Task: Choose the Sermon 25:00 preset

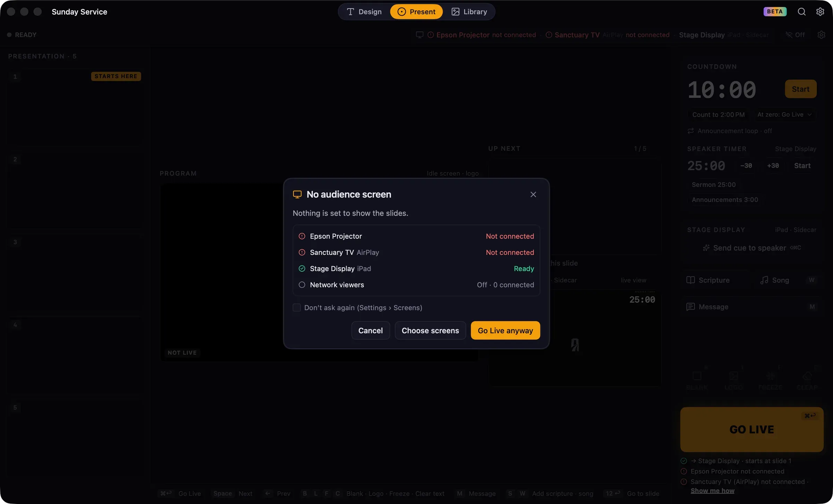Action: (x=714, y=185)
